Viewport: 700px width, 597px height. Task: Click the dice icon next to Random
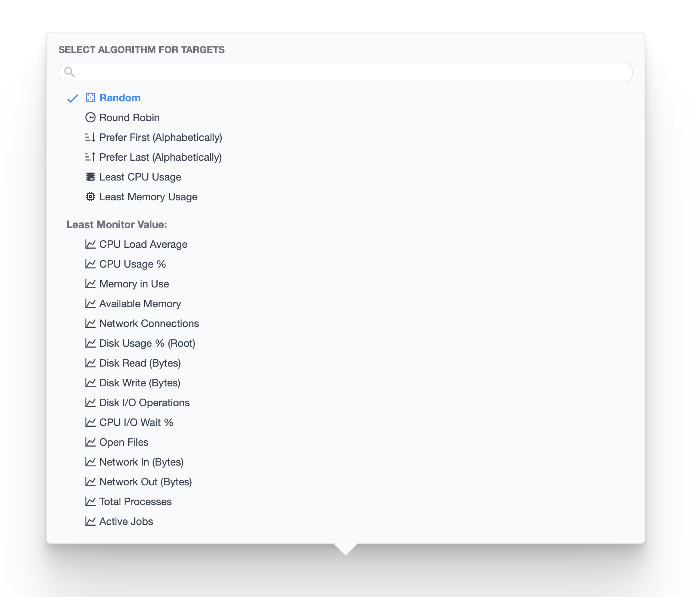pyautogui.click(x=90, y=98)
